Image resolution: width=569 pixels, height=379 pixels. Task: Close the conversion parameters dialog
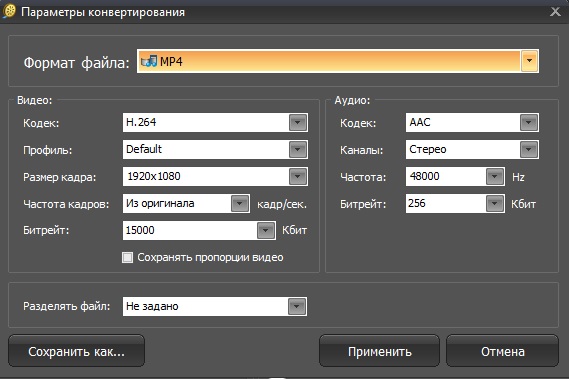click(555, 12)
